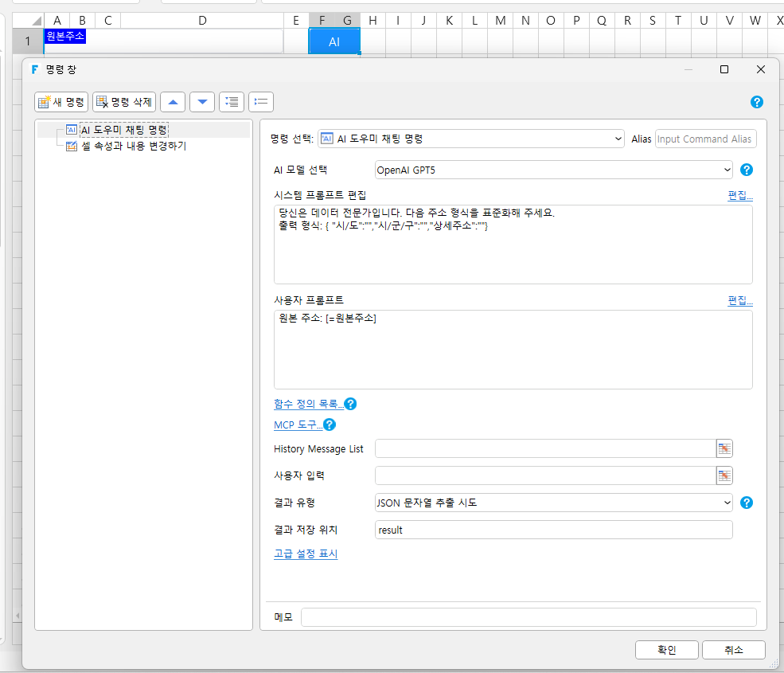Screen dimensions: 784x673
Task: Open the AI 모델 선택 OpenAI GPT5 dropdown
Action: [553, 170]
